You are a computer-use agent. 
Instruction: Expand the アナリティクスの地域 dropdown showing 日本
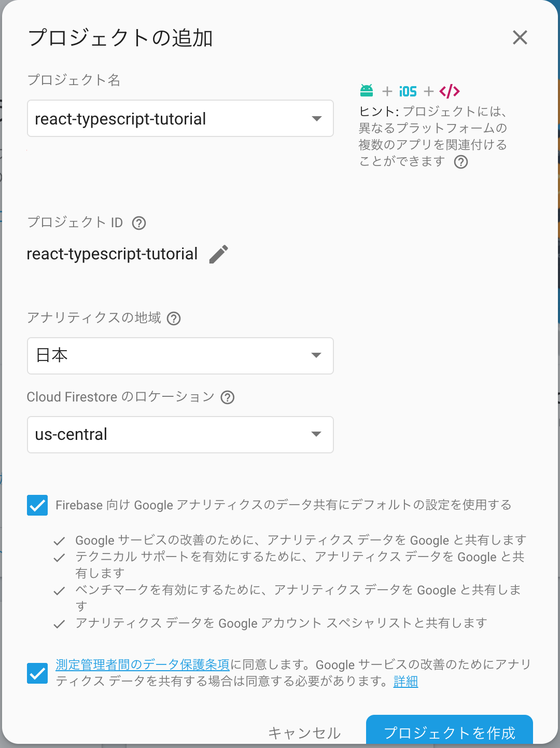(x=316, y=356)
